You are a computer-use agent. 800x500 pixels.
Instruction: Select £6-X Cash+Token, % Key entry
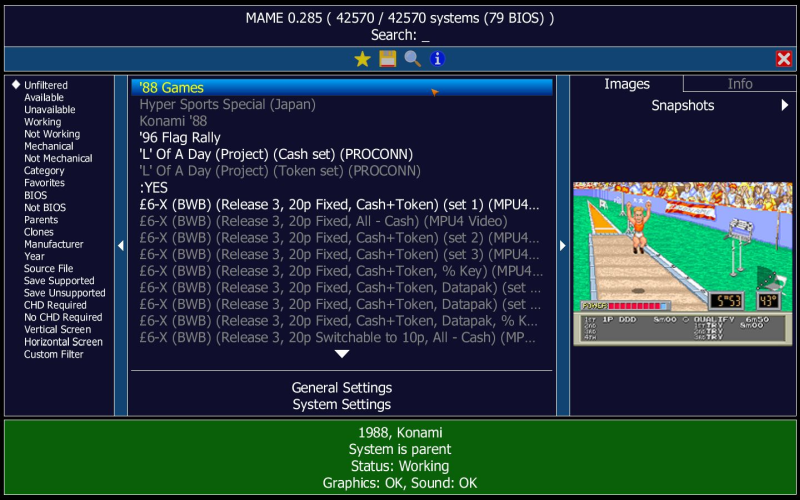[342, 271]
